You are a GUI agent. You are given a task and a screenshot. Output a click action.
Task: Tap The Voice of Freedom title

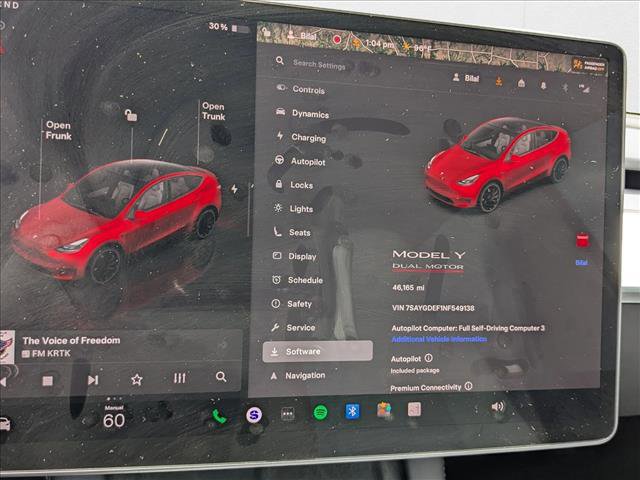71,340
